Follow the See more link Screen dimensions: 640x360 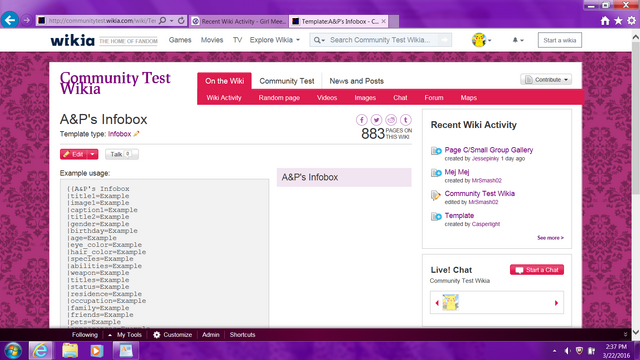pyautogui.click(x=550, y=238)
